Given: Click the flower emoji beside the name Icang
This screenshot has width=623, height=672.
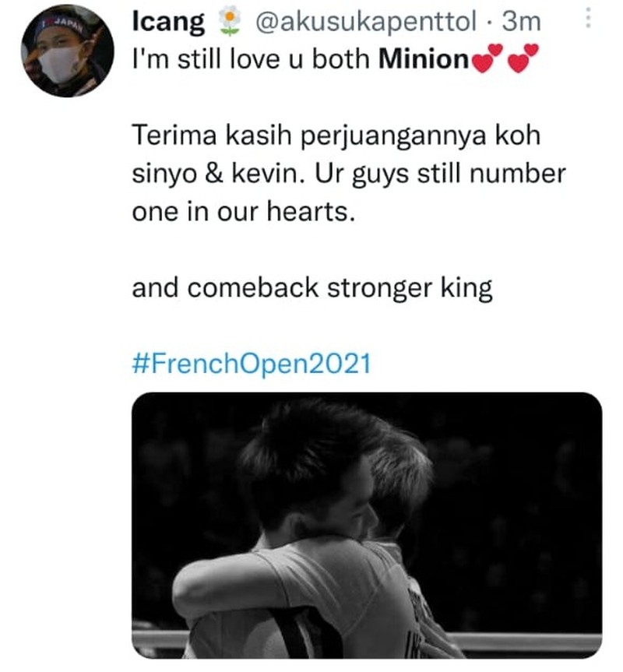Looking at the screenshot, I should [x=227, y=23].
